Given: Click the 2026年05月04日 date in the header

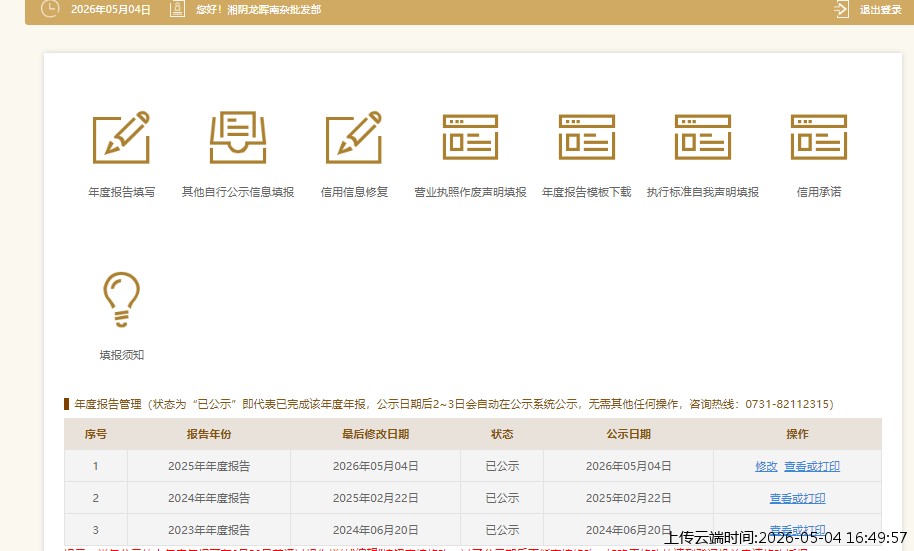Looking at the screenshot, I should pyautogui.click(x=111, y=9).
